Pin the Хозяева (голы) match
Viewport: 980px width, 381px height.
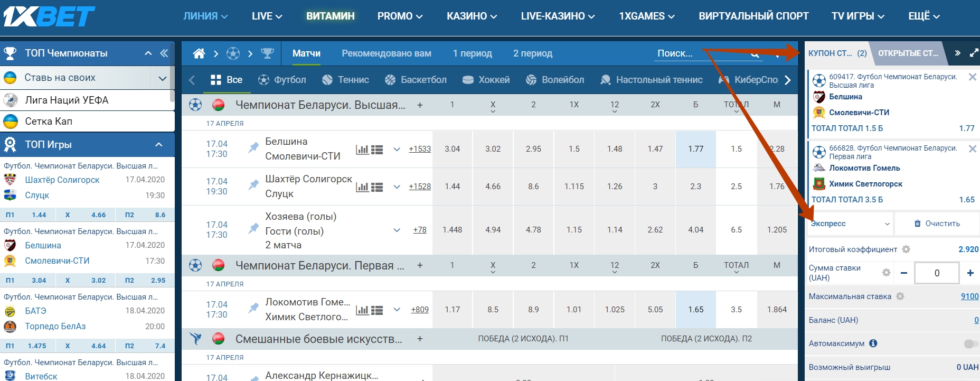253,228
